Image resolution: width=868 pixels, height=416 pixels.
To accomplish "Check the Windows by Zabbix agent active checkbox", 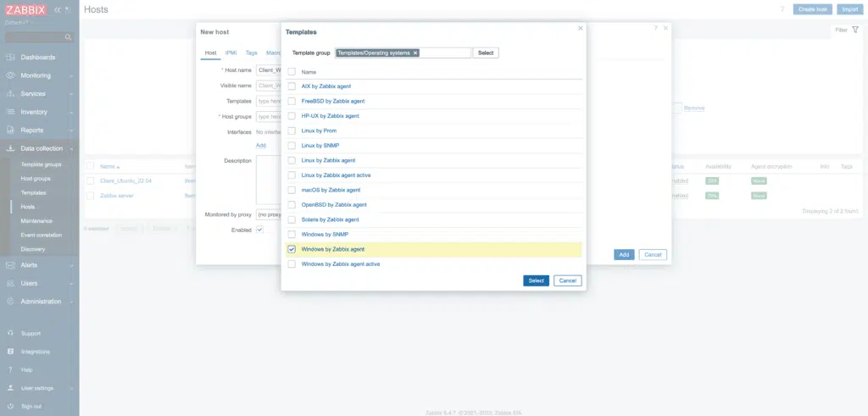I will tap(292, 263).
